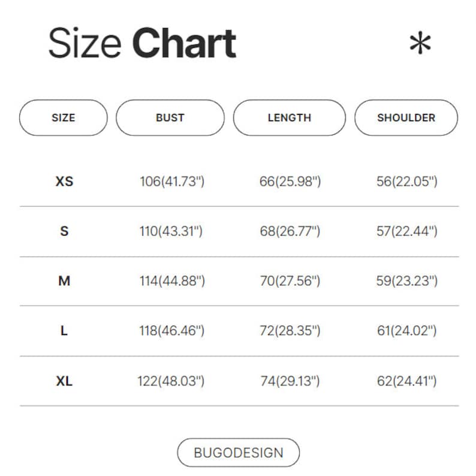Choose the L size row label
Image resolution: width=476 pixels, height=476 pixels.
(64, 330)
